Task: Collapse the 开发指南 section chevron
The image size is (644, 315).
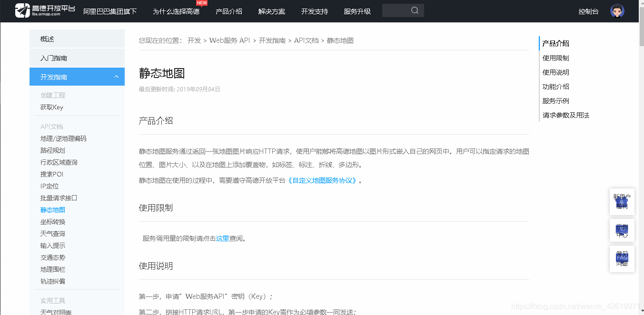Action: click(116, 77)
